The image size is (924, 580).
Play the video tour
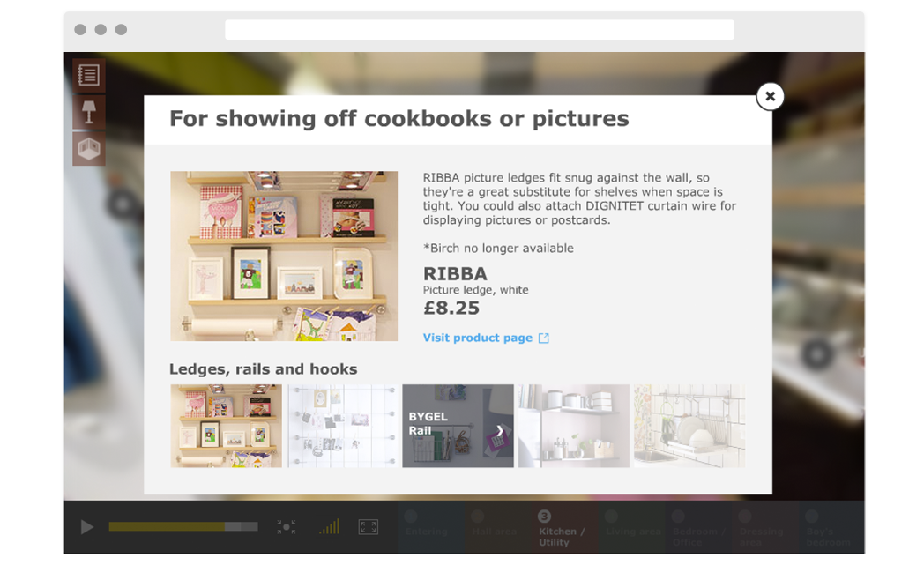[86, 526]
